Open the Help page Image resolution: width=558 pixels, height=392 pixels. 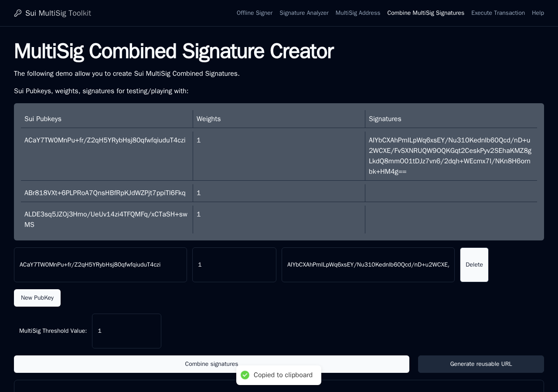[x=538, y=13]
